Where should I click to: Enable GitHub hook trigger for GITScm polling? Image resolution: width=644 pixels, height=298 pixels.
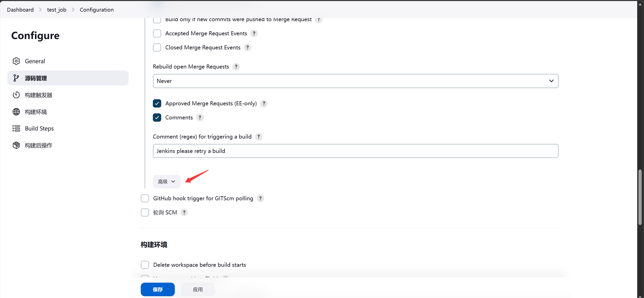tap(145, 198)
